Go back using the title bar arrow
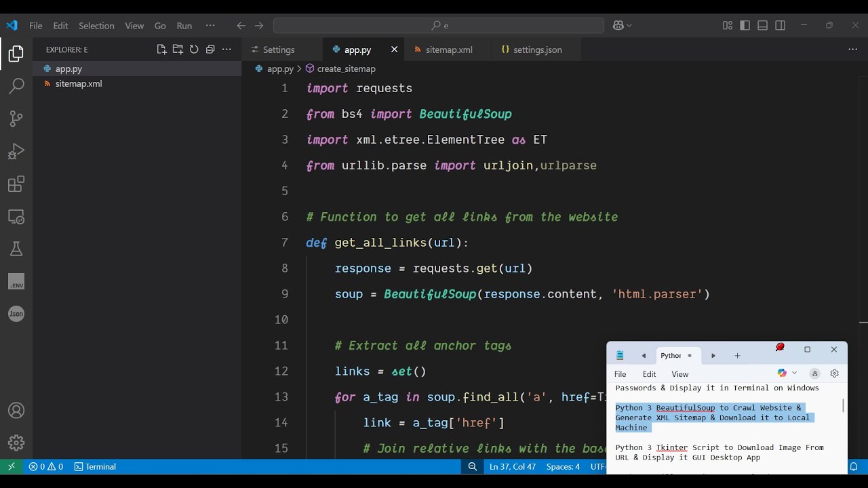868x488 pixels. (241, 26)
